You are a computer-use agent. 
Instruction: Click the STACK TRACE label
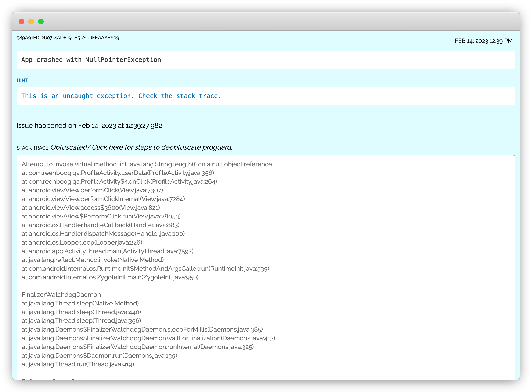[32, 148]
